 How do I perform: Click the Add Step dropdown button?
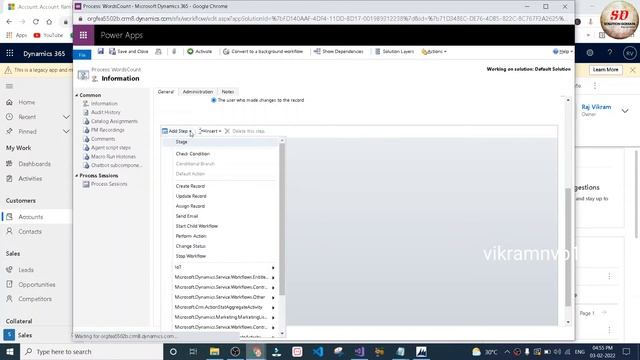click(177, 131)
